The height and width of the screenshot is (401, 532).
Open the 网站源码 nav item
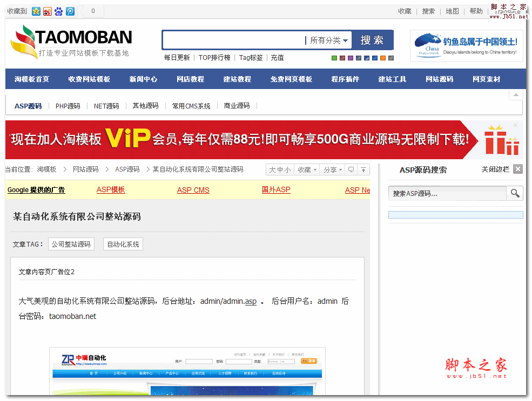(440, 79)
